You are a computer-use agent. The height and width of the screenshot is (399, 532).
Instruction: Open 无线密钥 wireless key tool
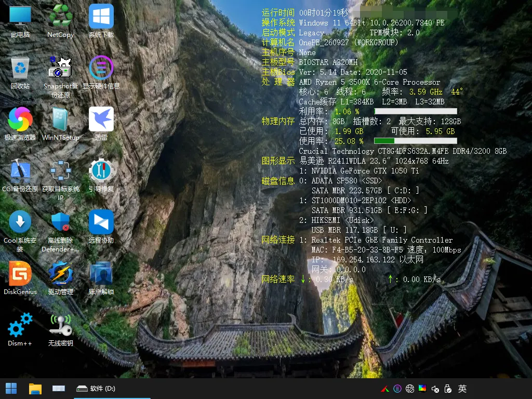(x=60, y=330)
